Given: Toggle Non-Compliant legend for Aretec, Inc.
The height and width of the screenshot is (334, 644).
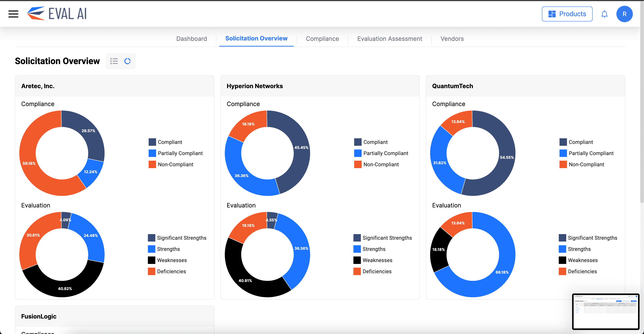Looking at the screenshot, I should [x=171, y=165].
